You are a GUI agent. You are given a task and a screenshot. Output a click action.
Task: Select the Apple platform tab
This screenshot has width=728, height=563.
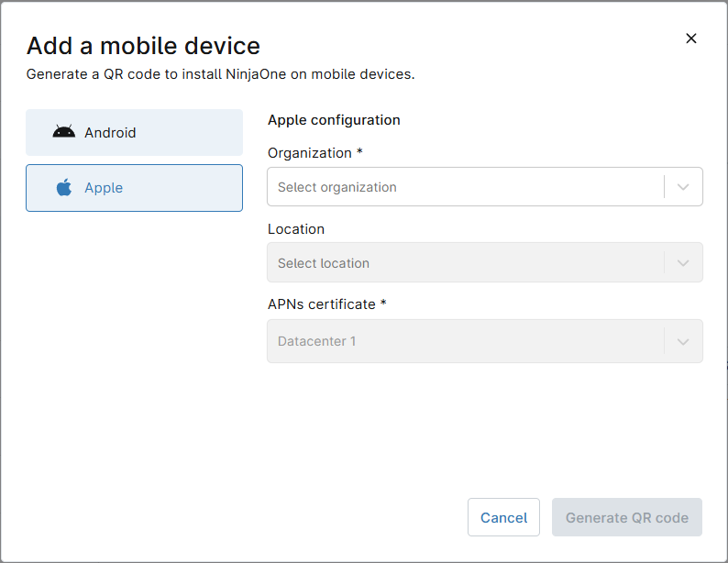tap(134, 188)
